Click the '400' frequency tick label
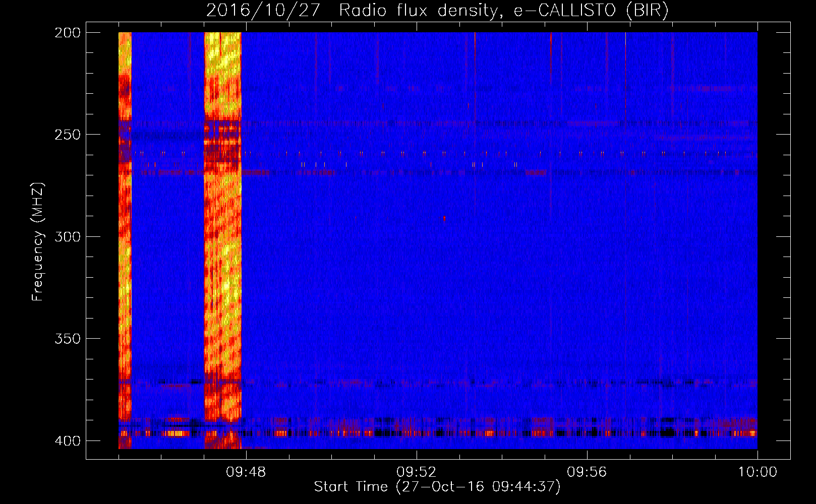Image resolution: width=816 pixels, height=504 pixels. pyautogui.click(x=67, y=440)
